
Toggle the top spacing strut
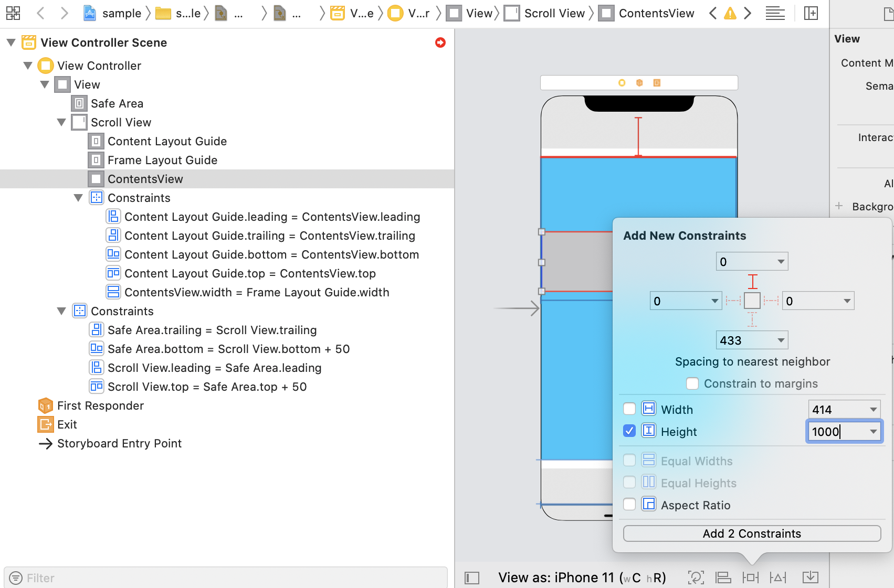point(752,282)
